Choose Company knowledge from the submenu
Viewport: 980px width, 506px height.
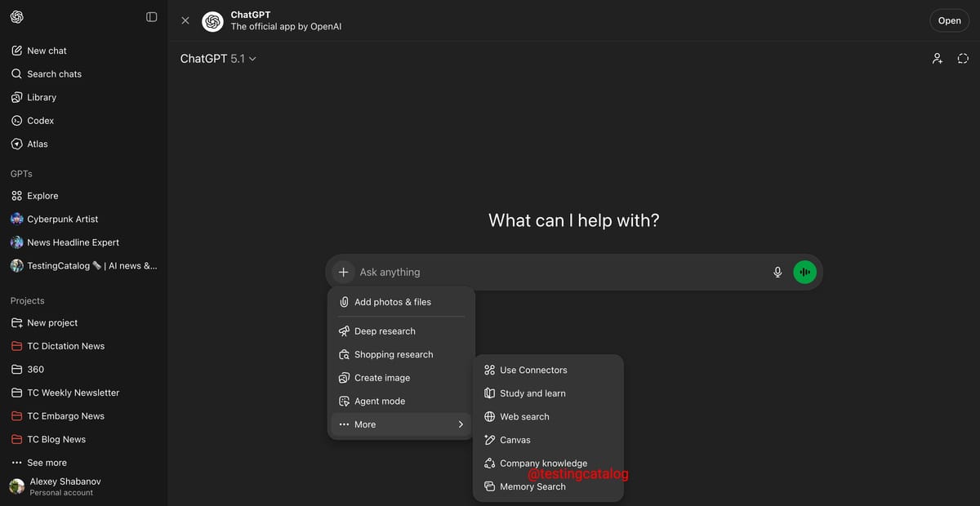click(543, 463)
